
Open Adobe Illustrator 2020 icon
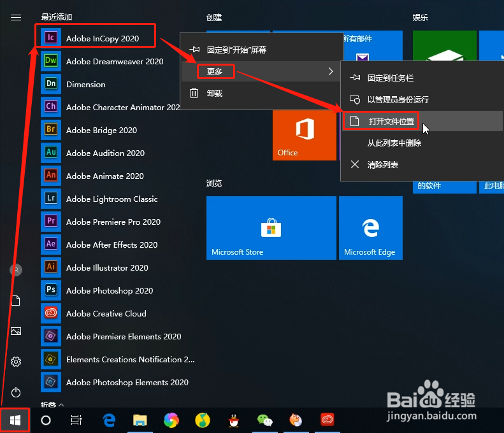tap(51, 267)
